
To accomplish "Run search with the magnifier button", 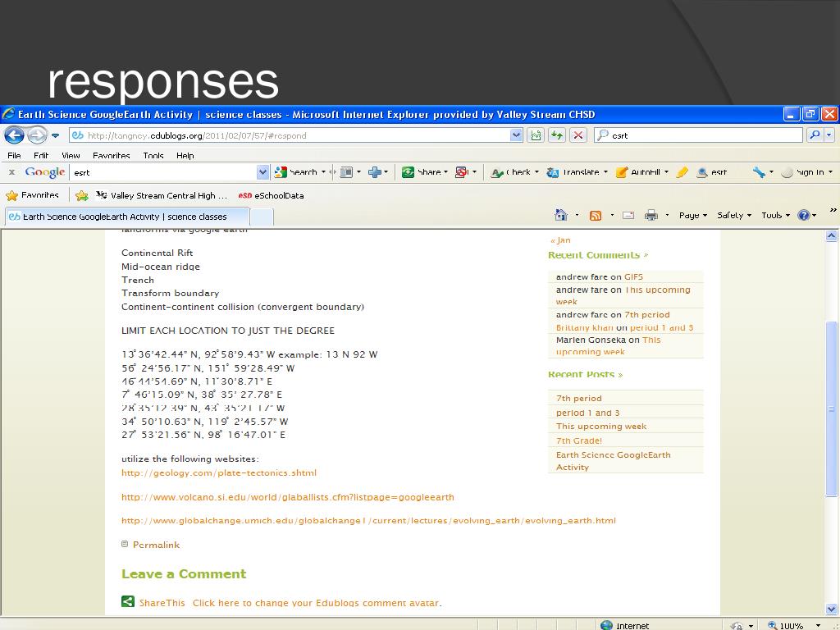I will 815,135.
